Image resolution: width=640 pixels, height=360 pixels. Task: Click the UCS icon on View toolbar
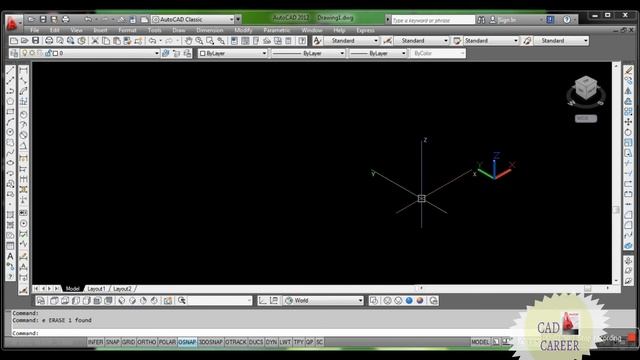point(262,301)
